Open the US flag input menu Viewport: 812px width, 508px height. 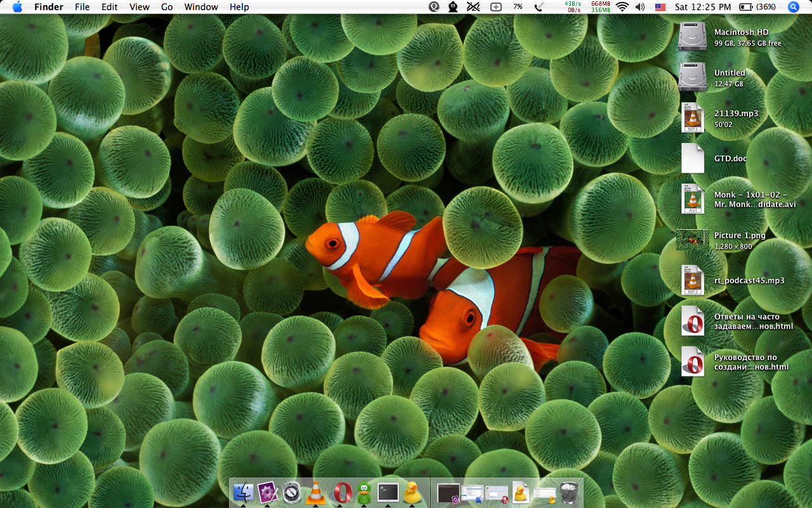660,7
